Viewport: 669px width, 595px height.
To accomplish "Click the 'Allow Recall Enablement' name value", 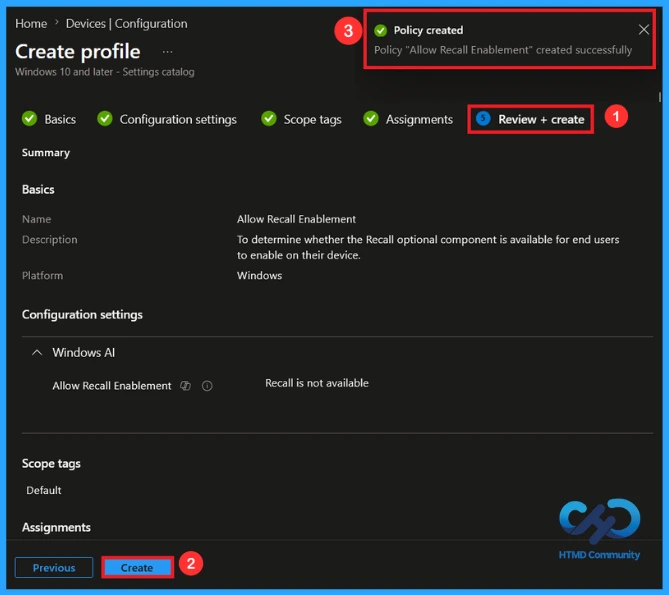I will (x=296, y=219).
